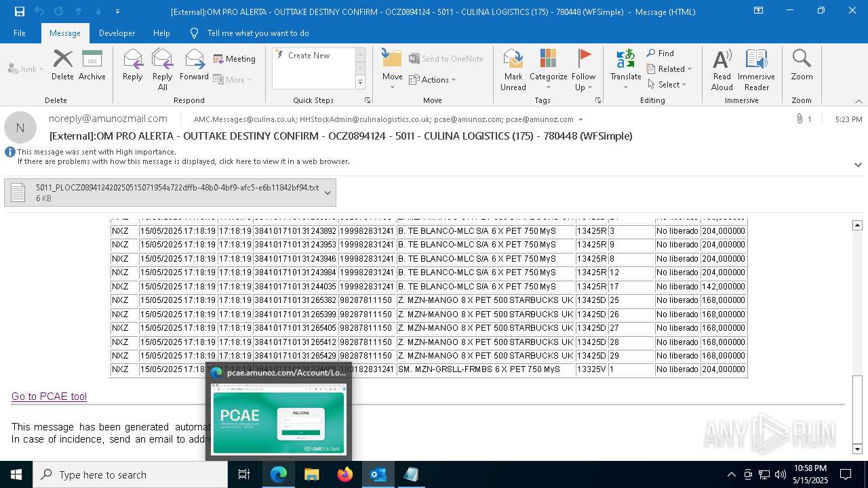Go to previous item with the up arrow

tap(79, 11)
